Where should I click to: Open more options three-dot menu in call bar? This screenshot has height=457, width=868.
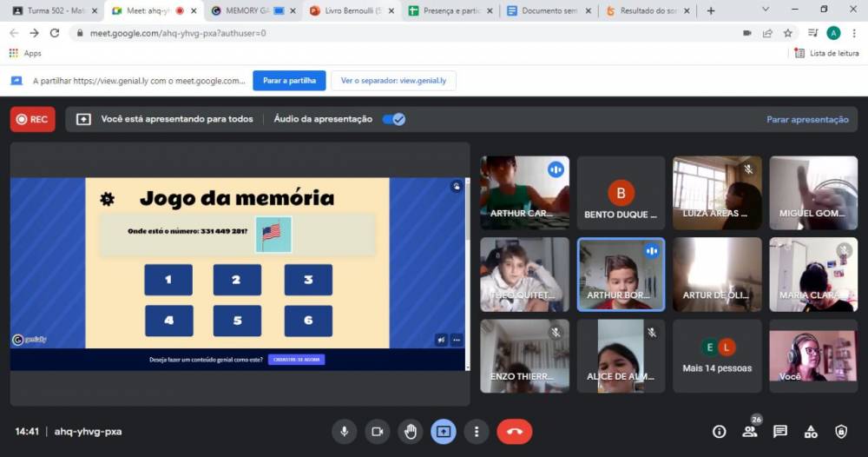pos(476,431)
